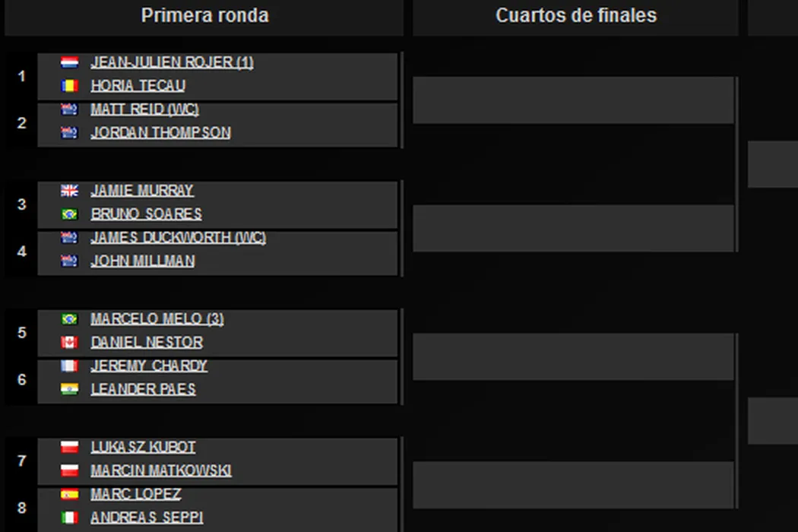Click the Canadian flag beside Daniel Nestor
The image size is (798, 532).
click(70, 343)
